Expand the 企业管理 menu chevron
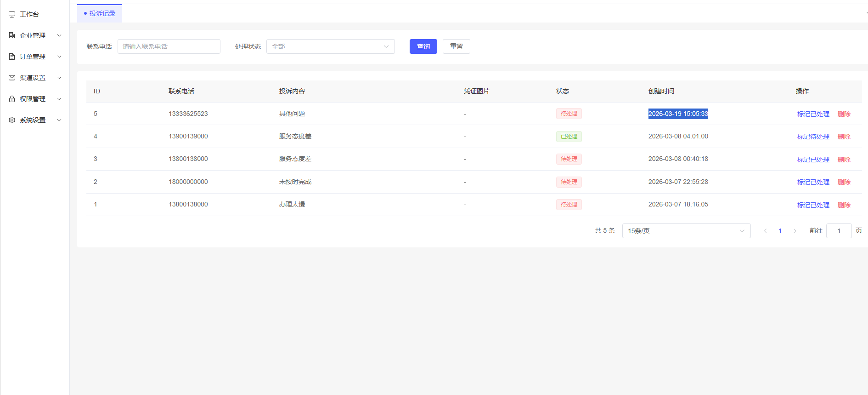The height and width of the screenshot is (395, 868). click(x=59, y=35)
